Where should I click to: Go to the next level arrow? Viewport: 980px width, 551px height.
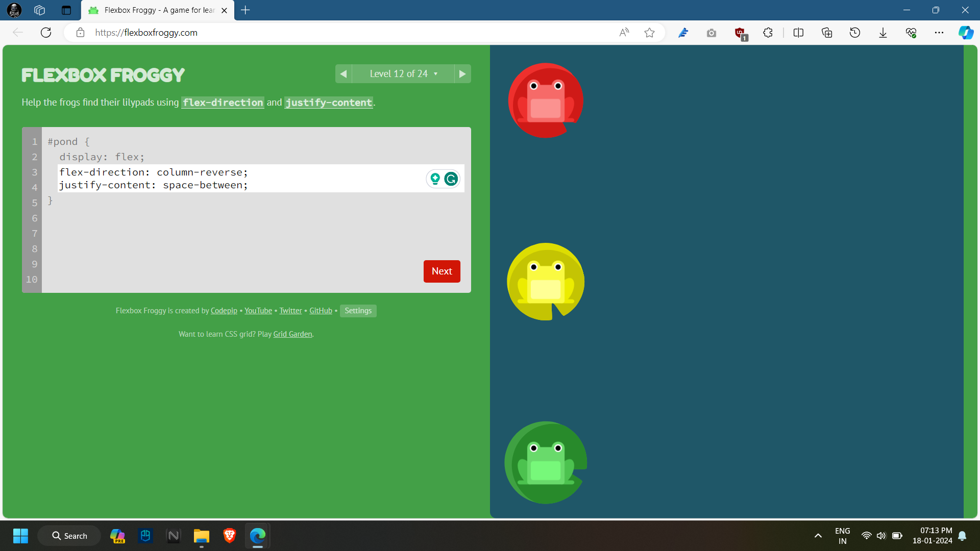point(462,74)
